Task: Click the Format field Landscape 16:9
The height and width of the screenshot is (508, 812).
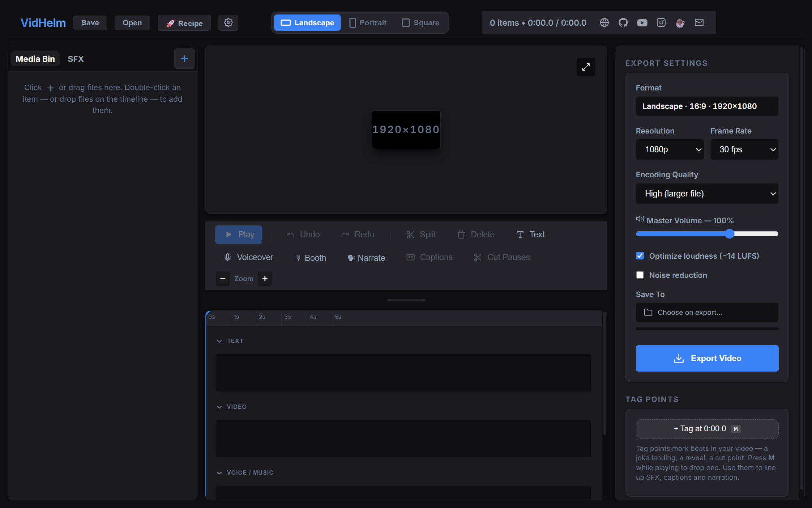Action: click(707, 106)
